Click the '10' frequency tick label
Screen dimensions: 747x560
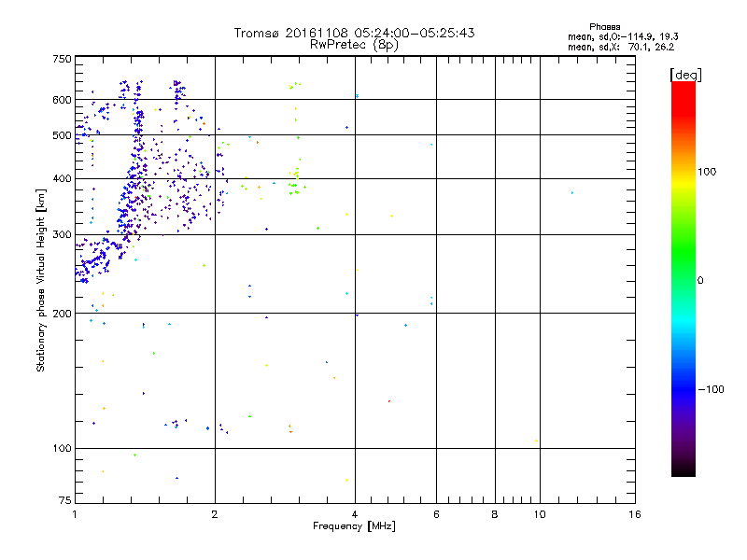coord(540,514)
